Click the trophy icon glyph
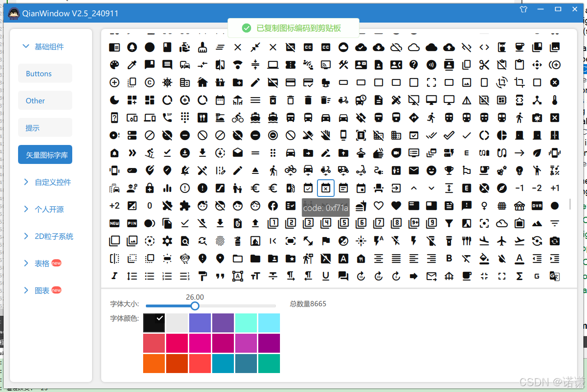The width and height of the screenshot is (587, 392). pyautogui.click(x=449, y=170)
